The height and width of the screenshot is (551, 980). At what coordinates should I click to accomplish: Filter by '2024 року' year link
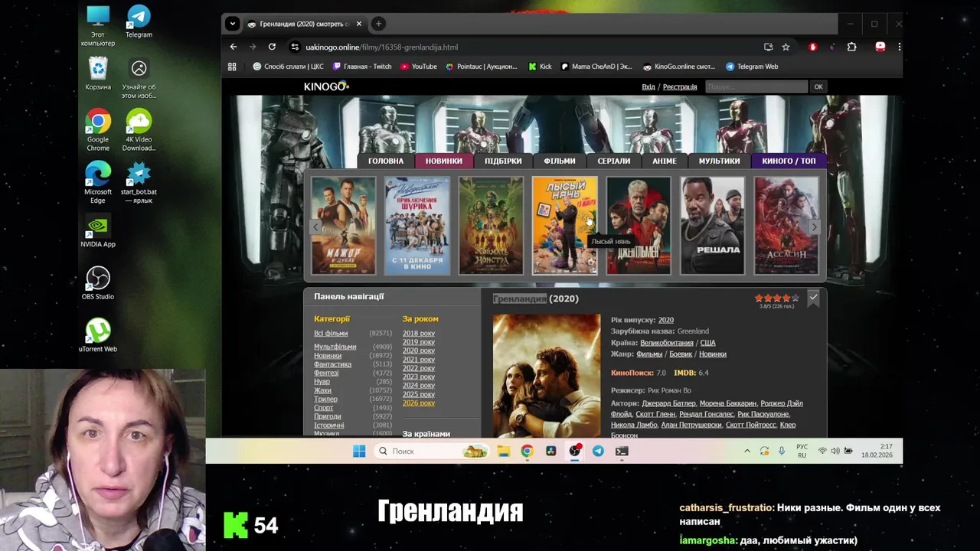tap(419, 385)
